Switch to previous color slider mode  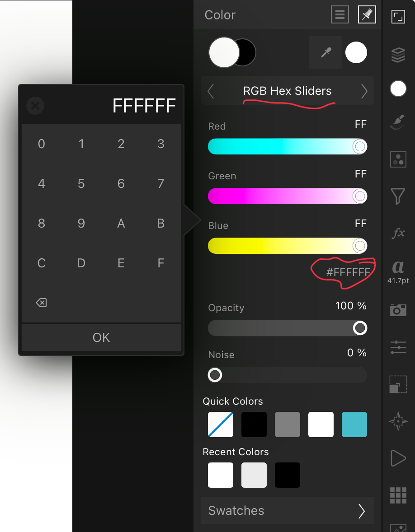[x=211, y=91]
